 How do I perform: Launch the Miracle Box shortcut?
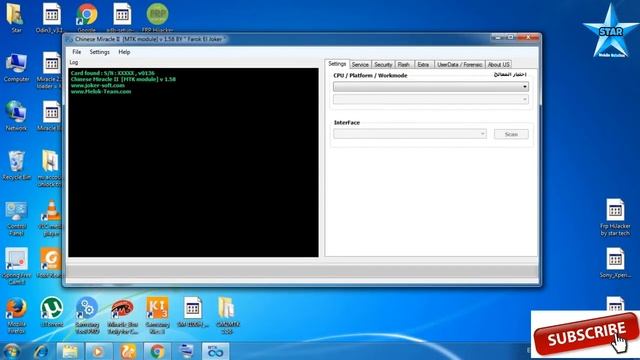(x=122, y=316)
